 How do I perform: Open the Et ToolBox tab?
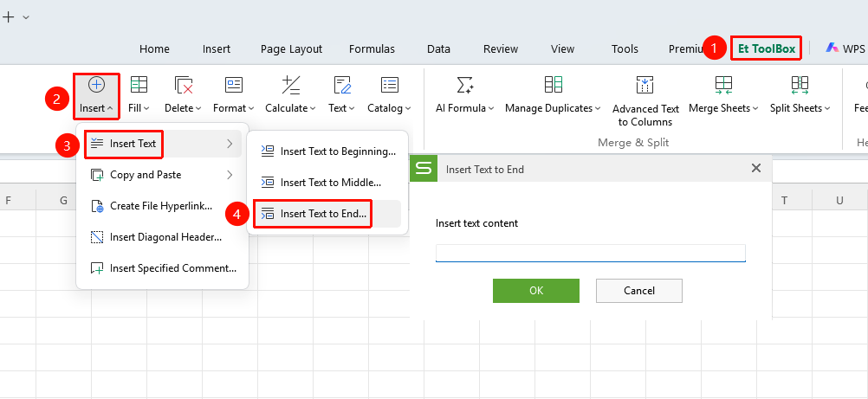click(767, 48)
